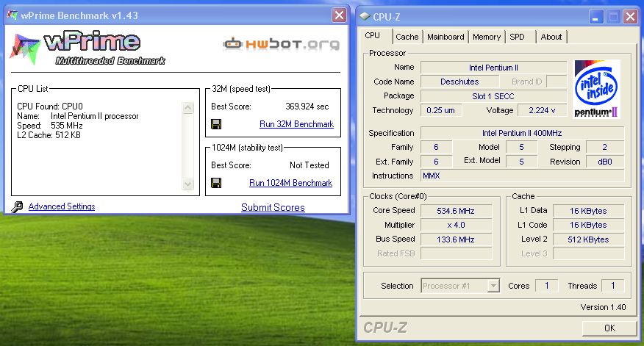Click CPU Found: CPU0 line
644x346 pixels.
[x=50, y=107]
